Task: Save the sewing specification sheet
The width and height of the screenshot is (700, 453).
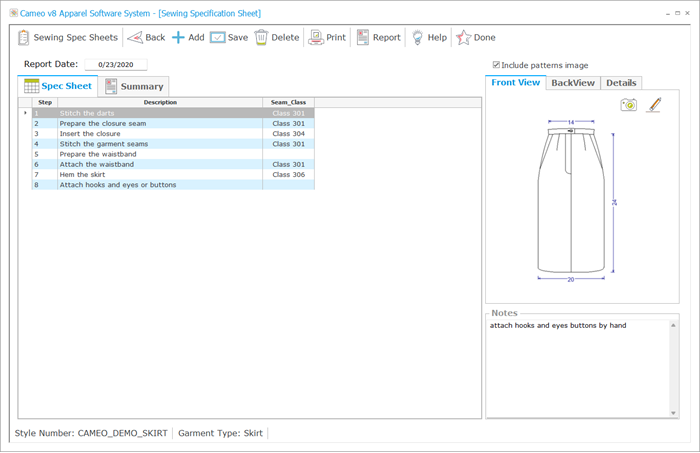Action: click(x=229, y=38)
